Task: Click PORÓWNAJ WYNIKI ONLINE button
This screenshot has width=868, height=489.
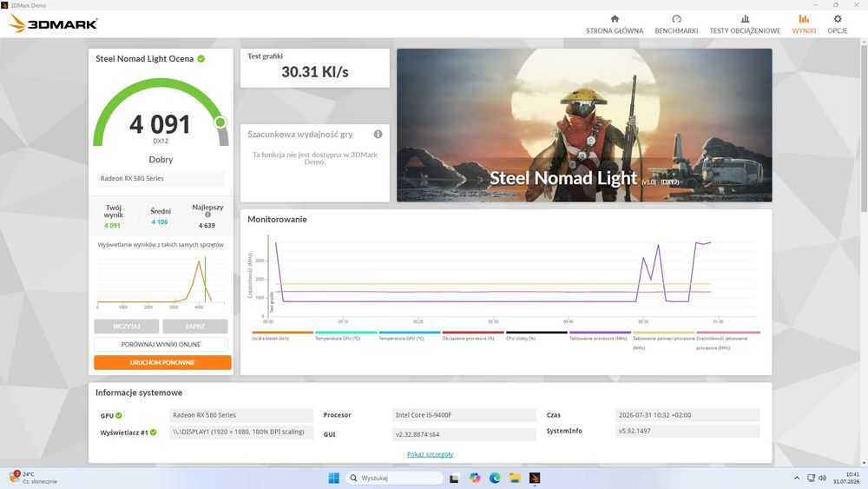Action: tap(161, 345)
